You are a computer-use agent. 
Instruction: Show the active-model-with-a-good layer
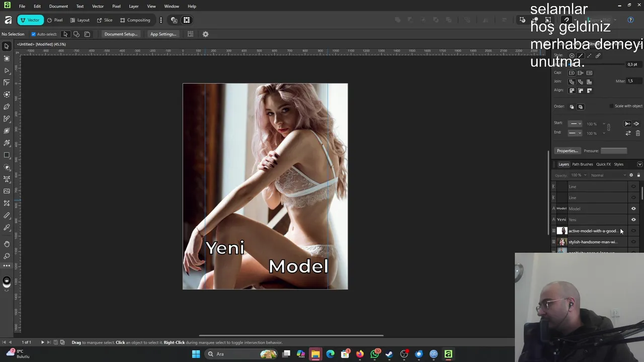633,231
